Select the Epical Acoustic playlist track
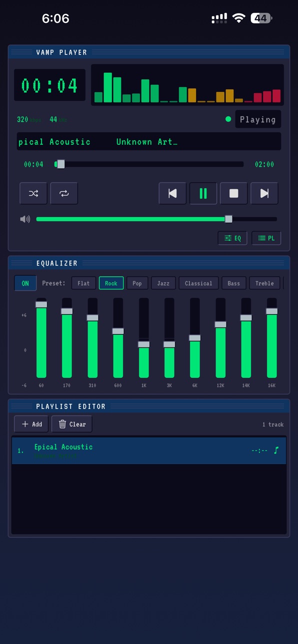Image resolution: width=298 pixels, height=644 pixels. pos(149,450)
